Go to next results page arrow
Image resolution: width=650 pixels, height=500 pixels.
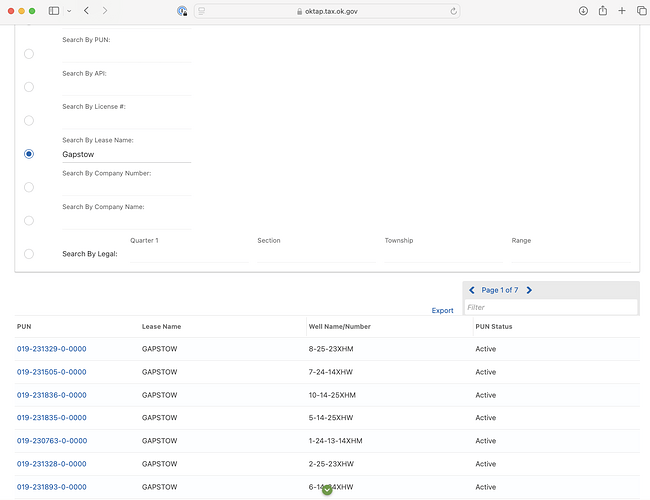[529, 290]
